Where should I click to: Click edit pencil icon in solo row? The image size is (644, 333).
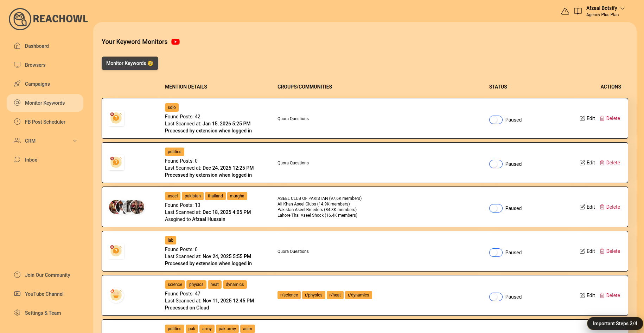pyautogui.click(x=582, y=118)
